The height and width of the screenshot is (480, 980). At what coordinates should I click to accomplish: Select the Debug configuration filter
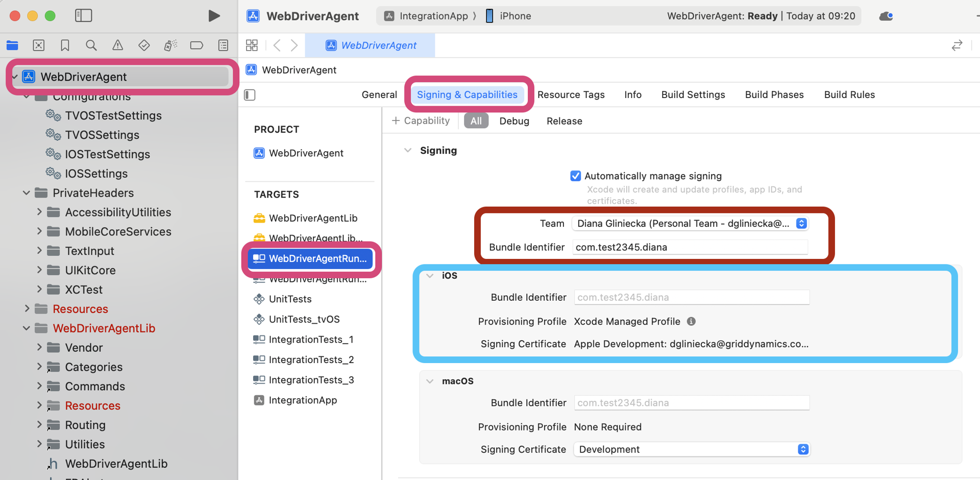(514, 121)
